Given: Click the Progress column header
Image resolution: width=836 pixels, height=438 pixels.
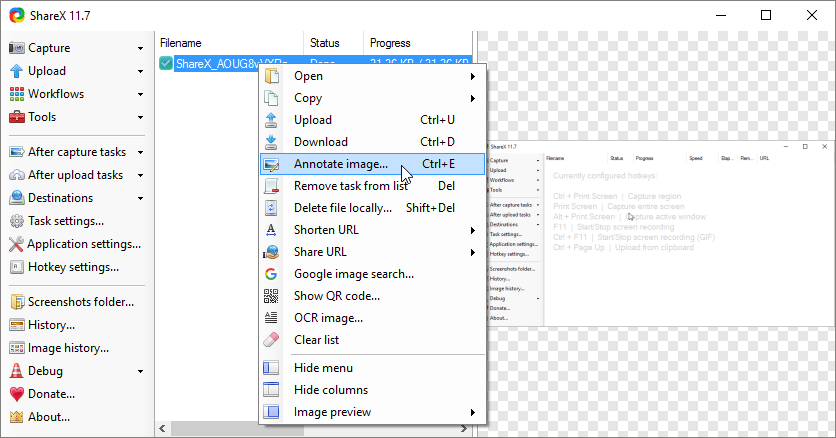Looking at the screenshot, I should point(417,43).
